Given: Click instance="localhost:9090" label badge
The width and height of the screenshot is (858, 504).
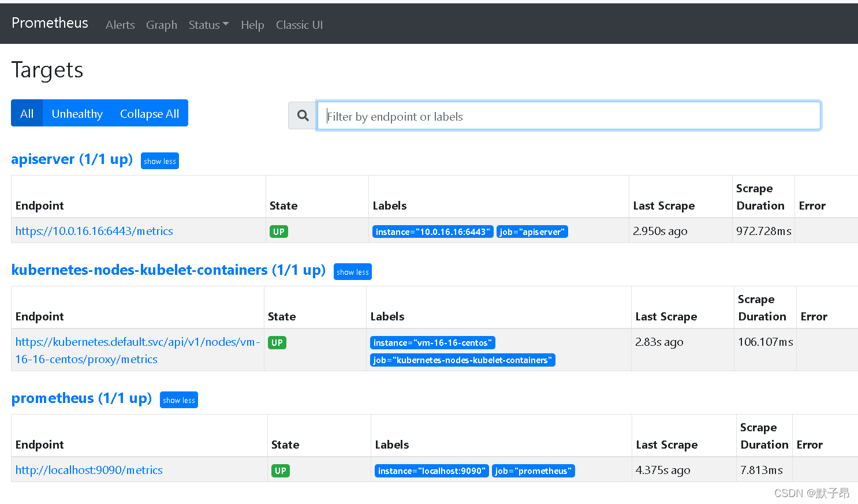Looking at the screenshot, I should pyautogui.click(x=432, y=471).
